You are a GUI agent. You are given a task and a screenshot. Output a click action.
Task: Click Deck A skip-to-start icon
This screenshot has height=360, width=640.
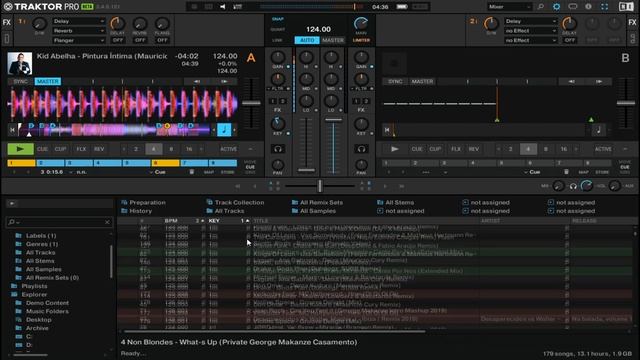tap(13, 130)
